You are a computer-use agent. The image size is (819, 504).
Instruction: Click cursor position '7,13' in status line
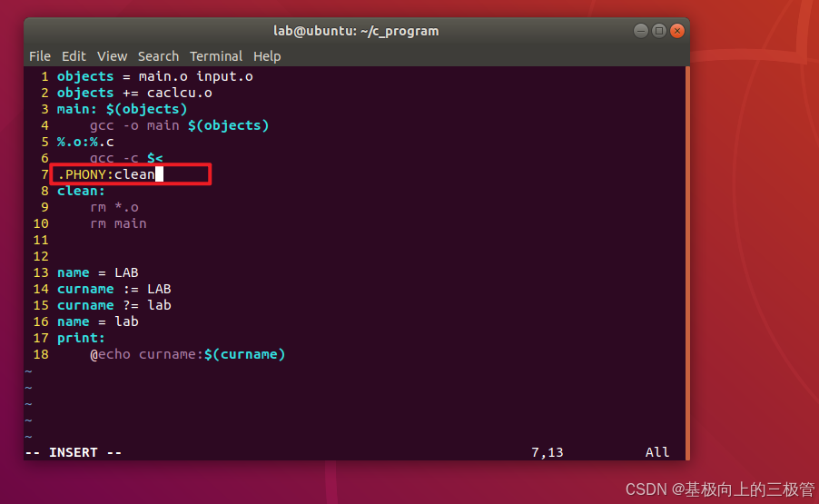click(548, 452)
